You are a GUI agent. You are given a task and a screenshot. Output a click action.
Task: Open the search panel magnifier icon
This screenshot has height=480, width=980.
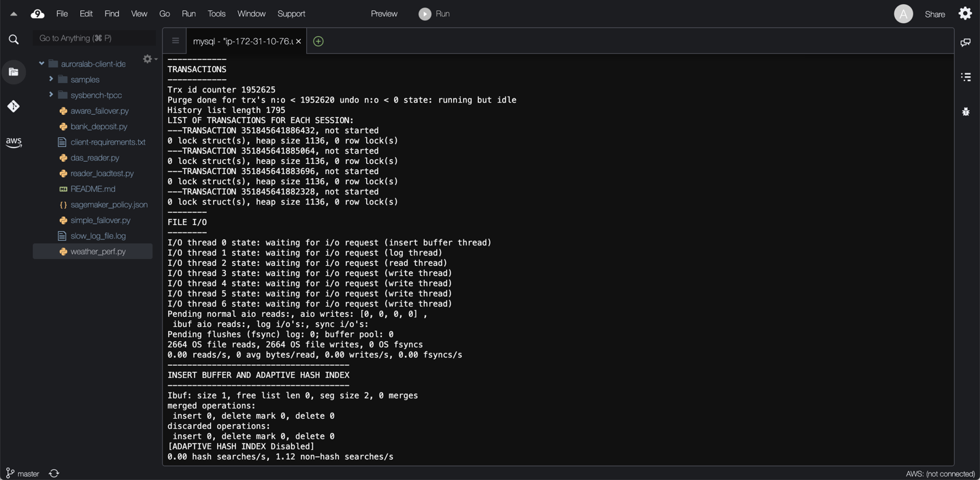[x=14, y=39]
